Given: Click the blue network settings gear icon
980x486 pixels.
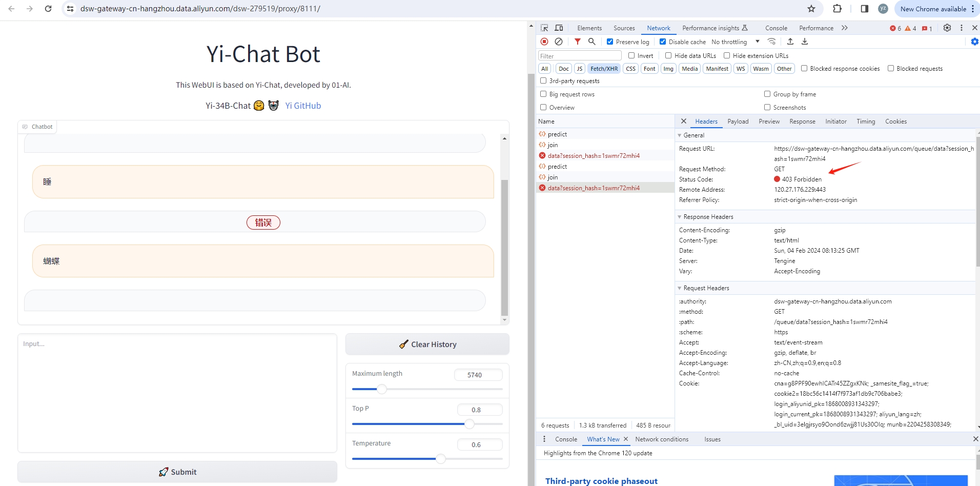Looking at the screenshot, I should [x=974, y=42].
